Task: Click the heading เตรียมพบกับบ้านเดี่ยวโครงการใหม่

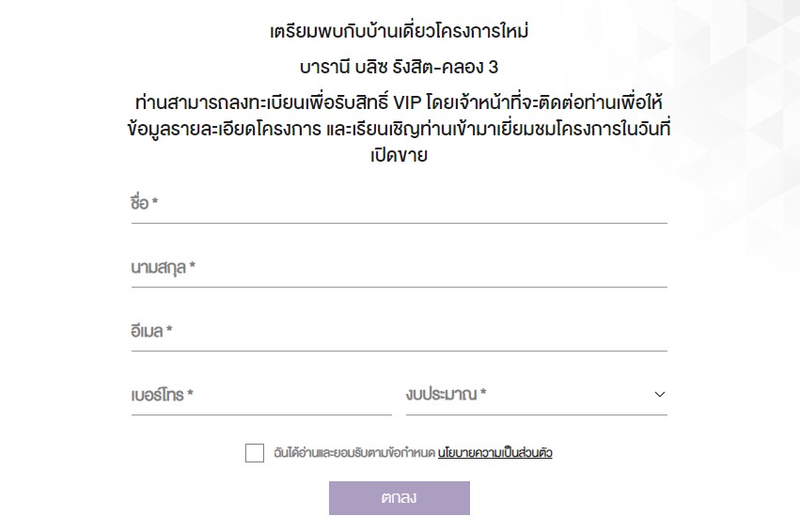Action: (399, 31)
